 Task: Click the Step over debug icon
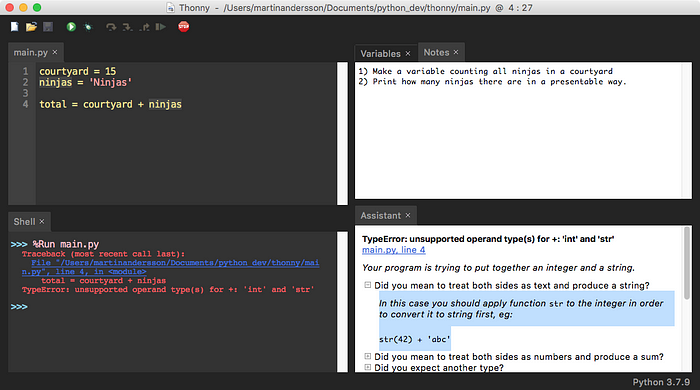point(111,27)
